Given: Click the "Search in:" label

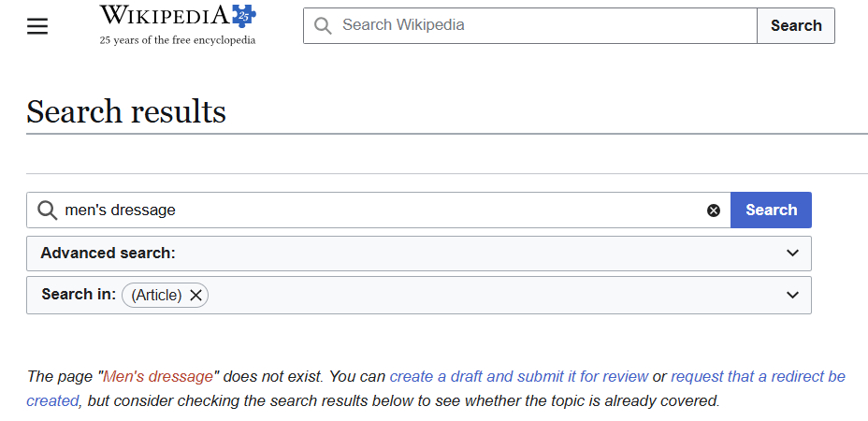Looking at the screenshot, I should [79, 295].
